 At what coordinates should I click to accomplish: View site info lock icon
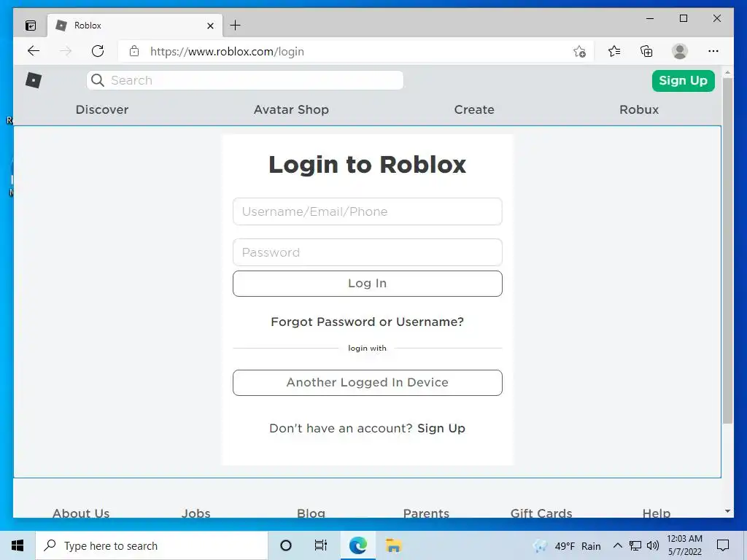(134, 51)
